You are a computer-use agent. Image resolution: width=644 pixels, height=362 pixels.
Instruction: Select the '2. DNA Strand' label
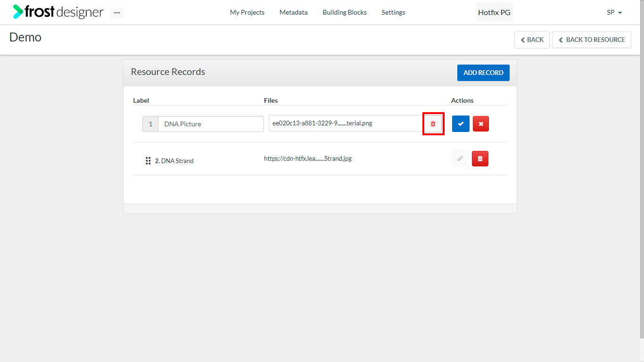[x=174, y=161]
